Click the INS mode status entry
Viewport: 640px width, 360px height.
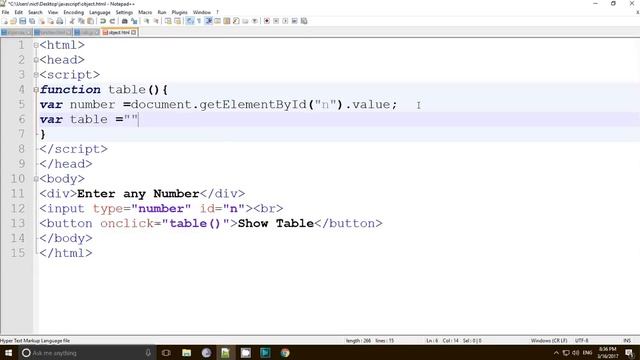point(627,340)
